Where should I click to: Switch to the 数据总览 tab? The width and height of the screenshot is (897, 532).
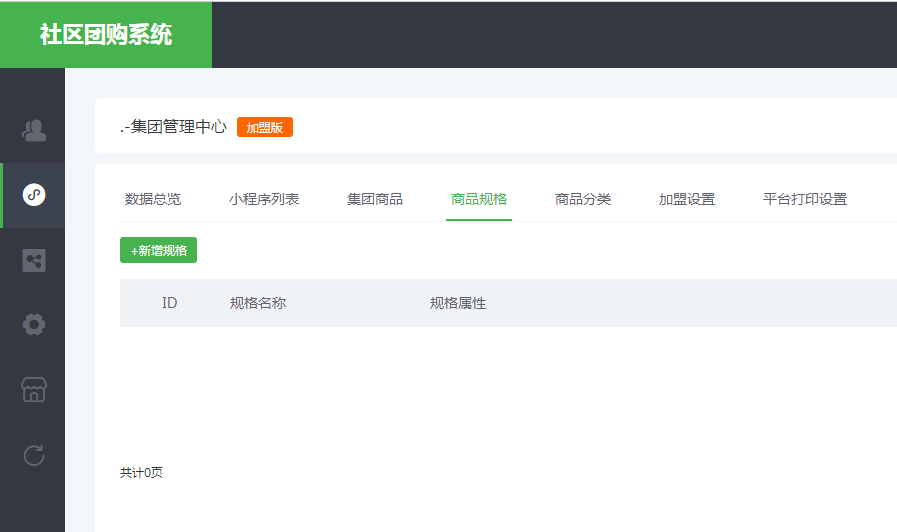pos(153,199)
